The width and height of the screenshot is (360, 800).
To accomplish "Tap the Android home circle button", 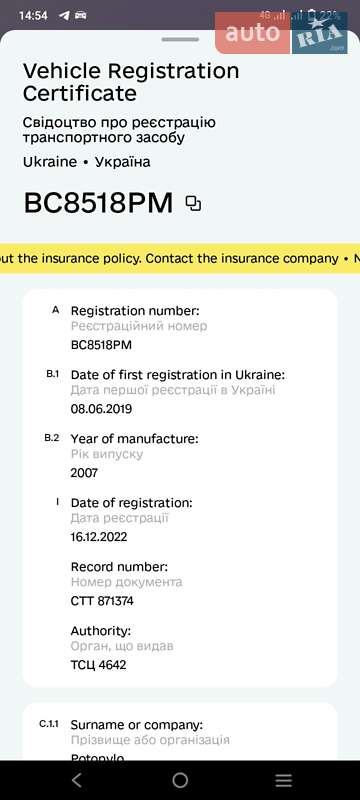I will point(180,780).
